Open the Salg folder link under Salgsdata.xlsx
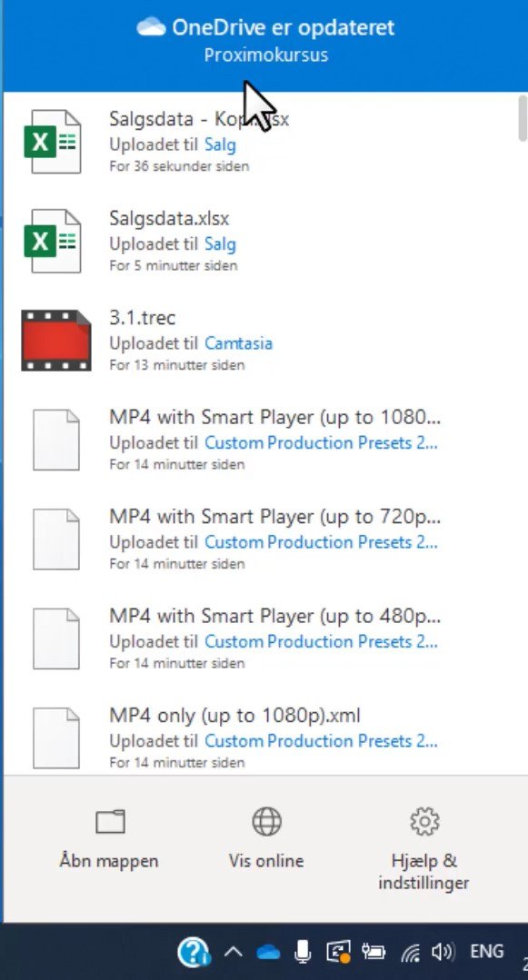 [x=220, y=243]
